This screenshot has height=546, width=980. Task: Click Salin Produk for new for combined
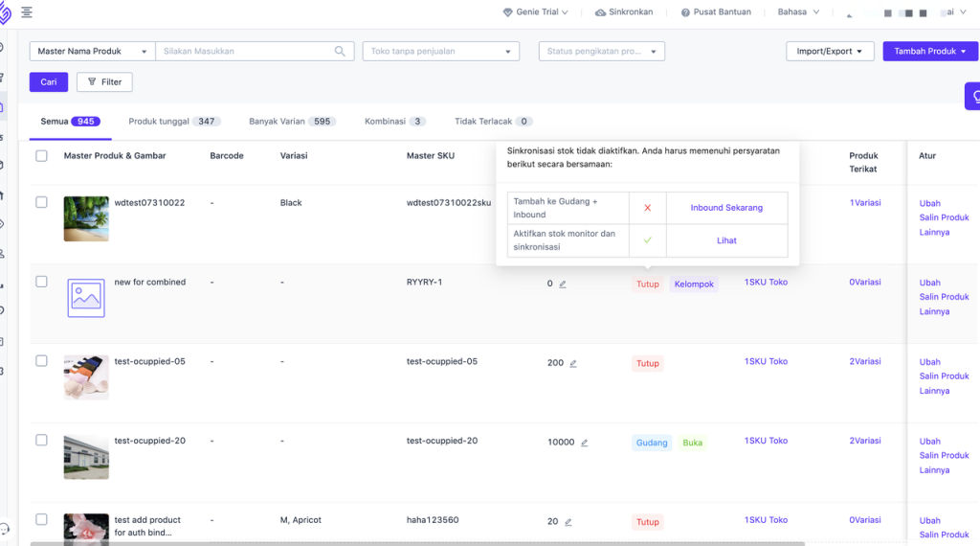pos(944,296)
